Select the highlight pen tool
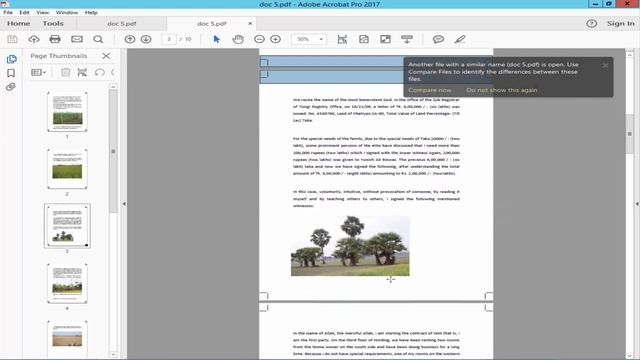 (460, 39)
